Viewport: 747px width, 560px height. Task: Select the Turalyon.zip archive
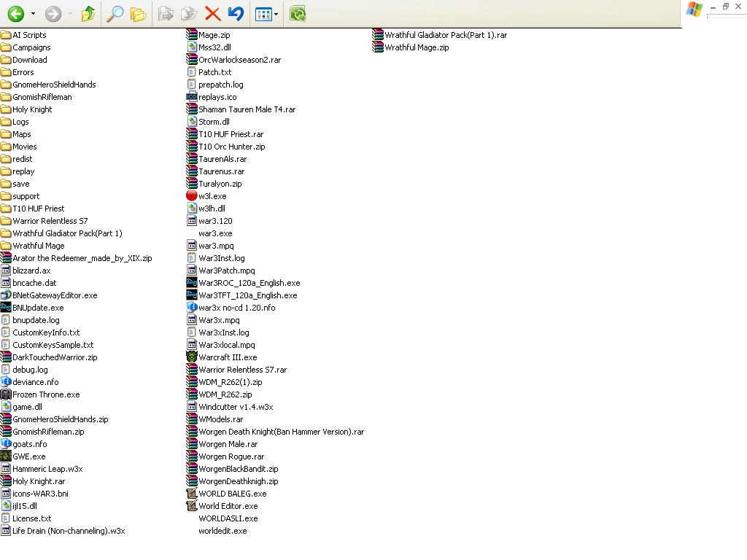[214, 183]
